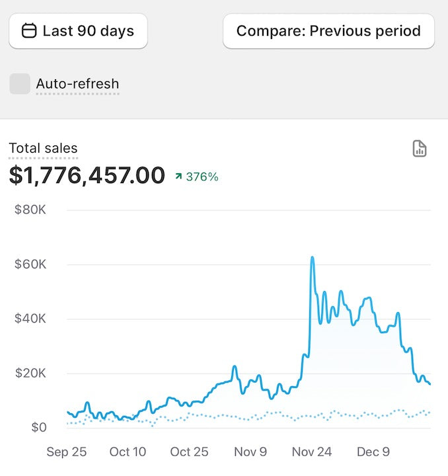Click the highest sales peak on the chart
The image size is (448, 476).
(x=312, y=258)
